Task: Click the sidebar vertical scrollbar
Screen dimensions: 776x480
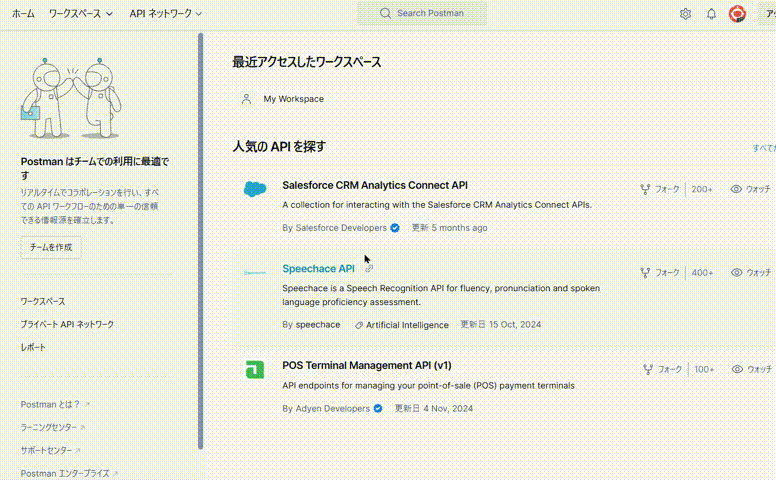Action: tap(200, 241)
